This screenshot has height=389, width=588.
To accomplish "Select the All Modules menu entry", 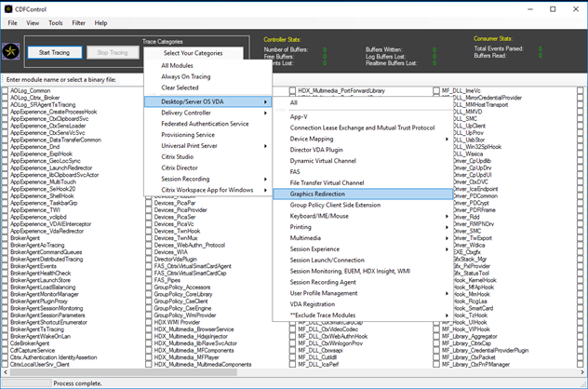I will coord(179,65).
